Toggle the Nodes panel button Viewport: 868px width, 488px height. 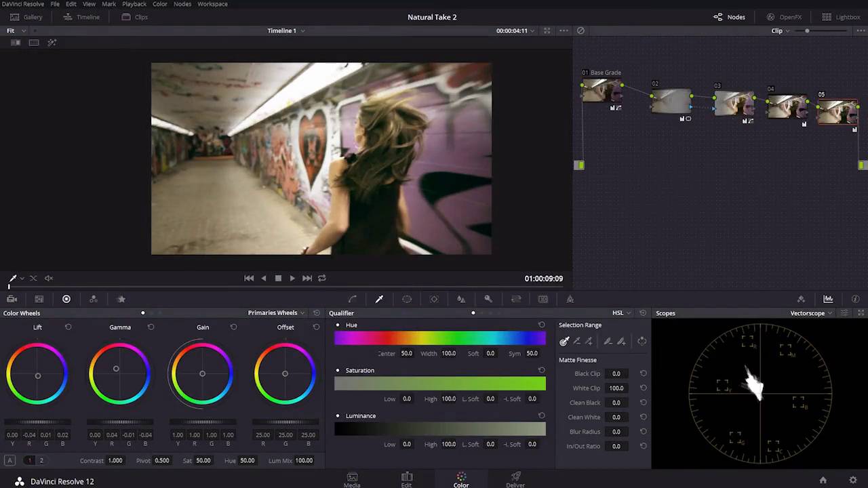point(729,17)
